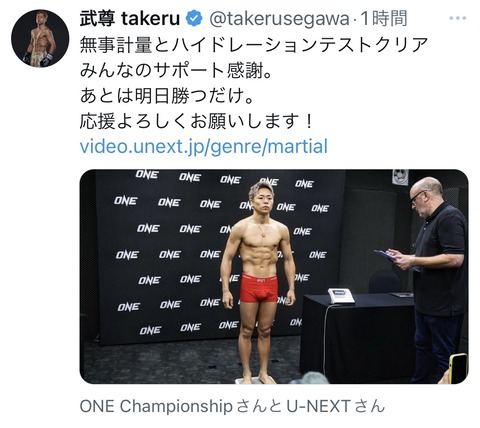Select the line 無事計量とハイドレーションテストクリア
480x428 pixels.
coord(254,45)
